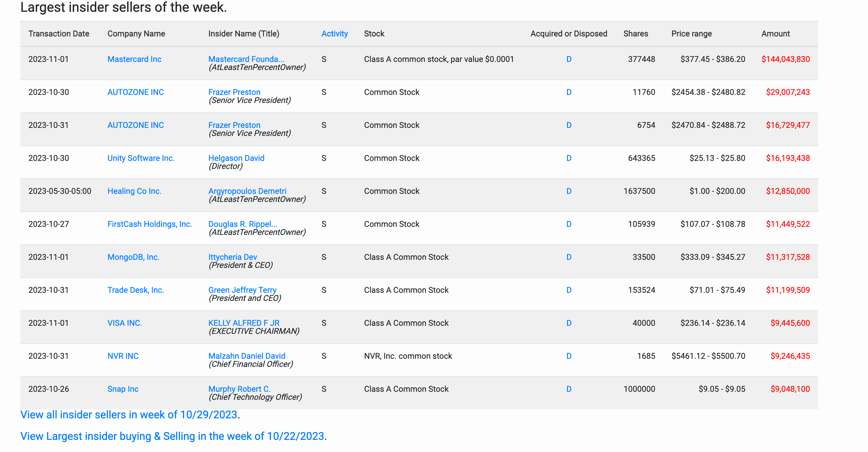Open Argyropoulos Demetri insider link

click(x=247, y=191)
